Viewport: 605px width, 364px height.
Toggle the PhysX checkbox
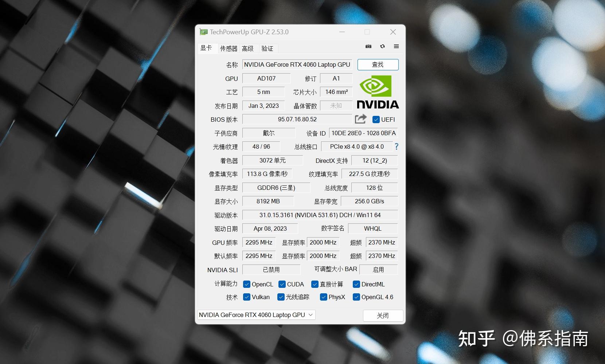click(323, 297)
